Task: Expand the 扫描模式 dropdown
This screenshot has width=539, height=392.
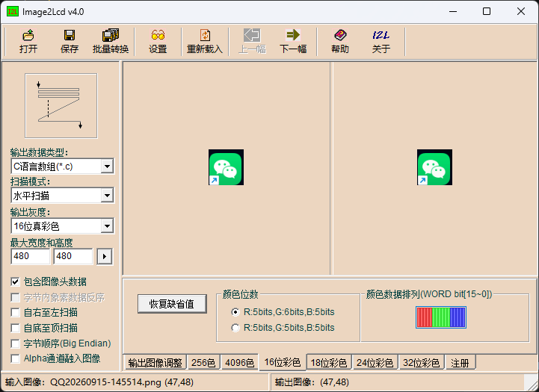Action: tap(107, 196)
